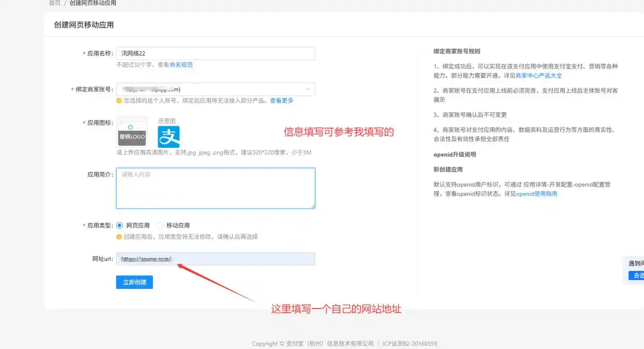
Task: Open the 查看更多 link
Action: (282, 101)
